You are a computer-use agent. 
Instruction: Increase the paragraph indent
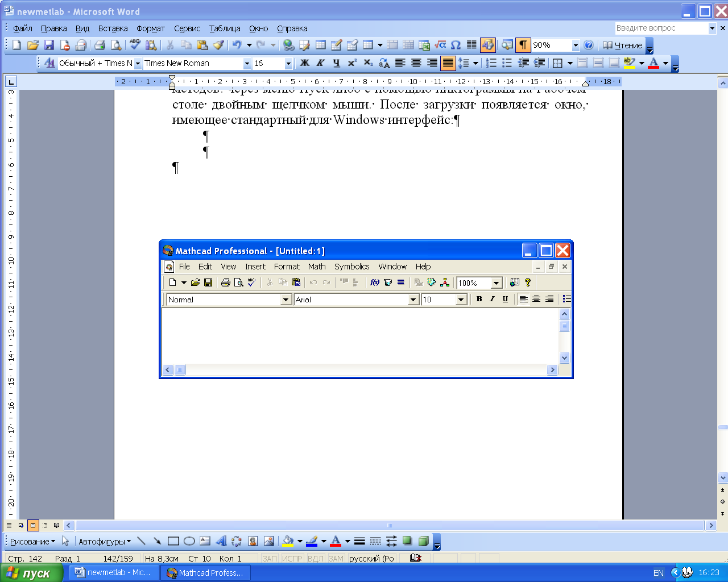pyautogui.click(x=540, y=63)
